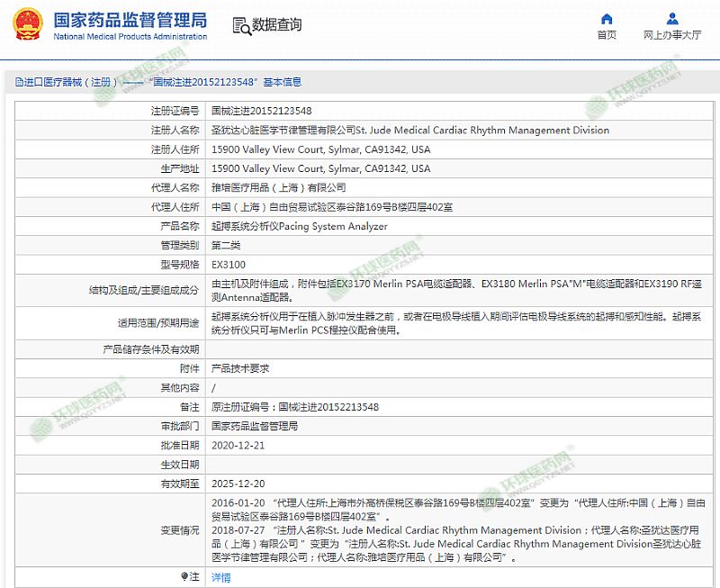720x588 pixels.
Task: Click the pin icon beside 注
Action: click(183, 576)
